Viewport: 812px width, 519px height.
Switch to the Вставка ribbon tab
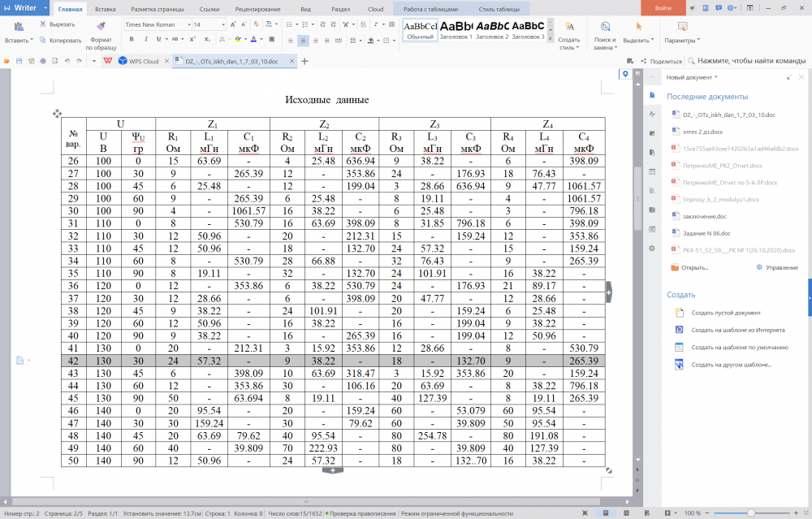(x=105, y=9)
